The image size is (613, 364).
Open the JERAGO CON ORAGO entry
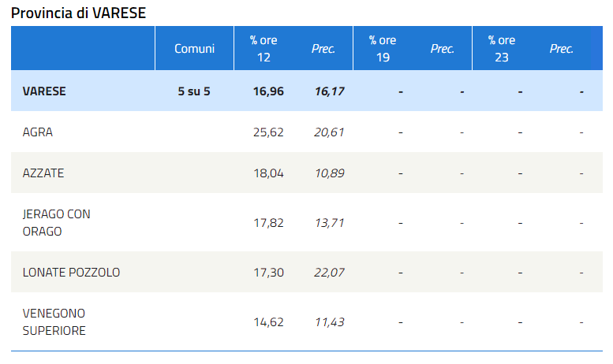(x=52, y=223)
